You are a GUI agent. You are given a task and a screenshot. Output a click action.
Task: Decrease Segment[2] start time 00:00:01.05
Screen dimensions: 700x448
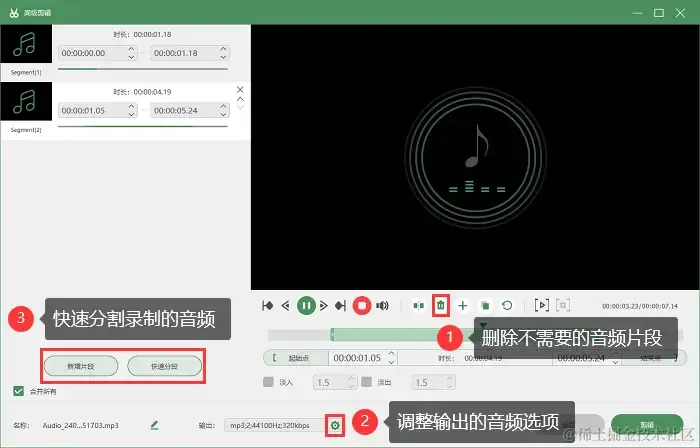pyautogui.click(x=131, y=114)
